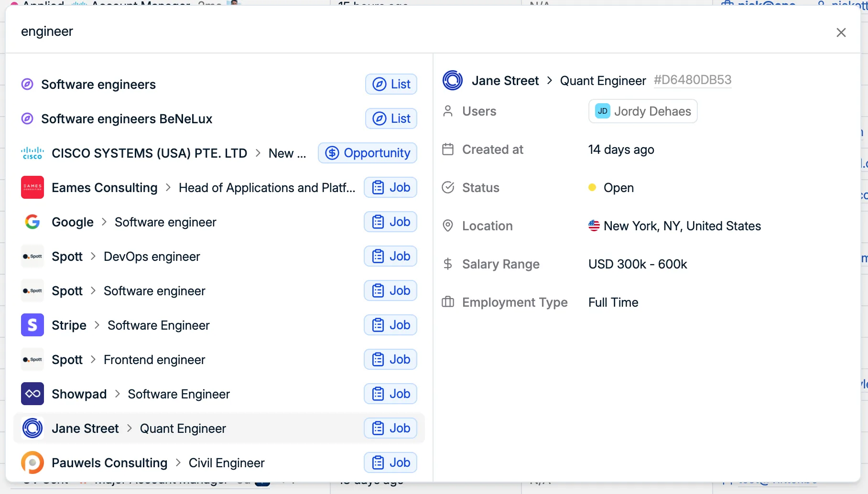Click the Salary Range field label
This screenshot has height=494, width=868.
(x=501, y=264)
